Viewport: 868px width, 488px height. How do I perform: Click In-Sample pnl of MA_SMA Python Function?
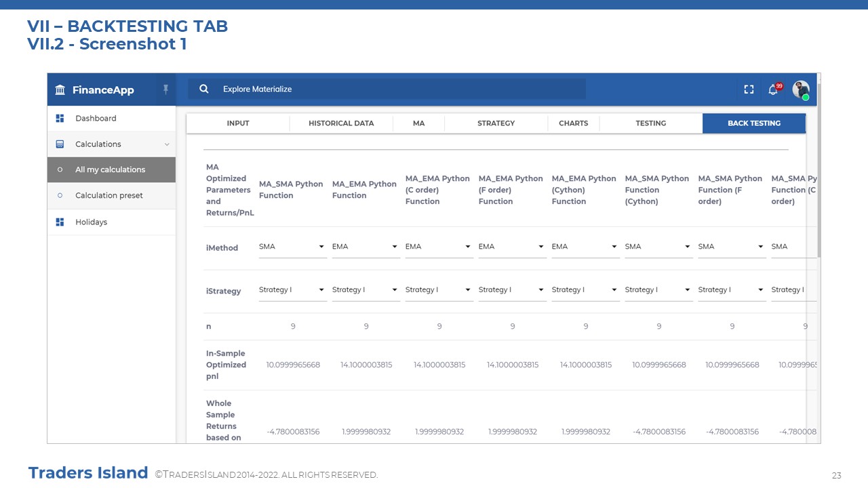click(293, 365)
